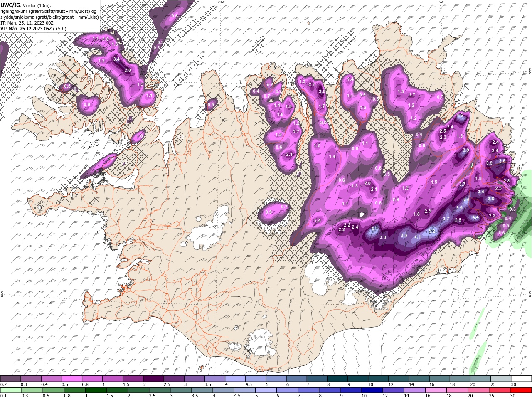Click the deep blue 10 swatch in lower scale
This screenshot has height=399, width=532.
(x=372, y=390)
